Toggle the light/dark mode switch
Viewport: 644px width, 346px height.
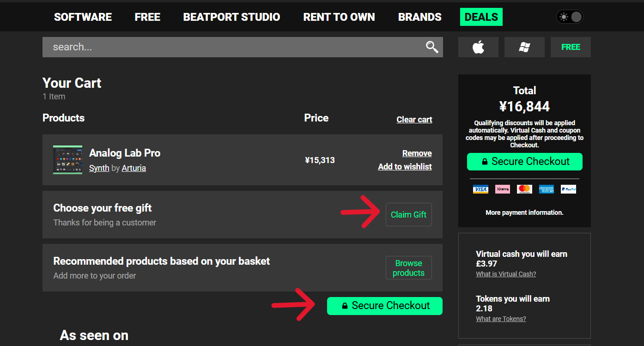(x=570, y=17)
